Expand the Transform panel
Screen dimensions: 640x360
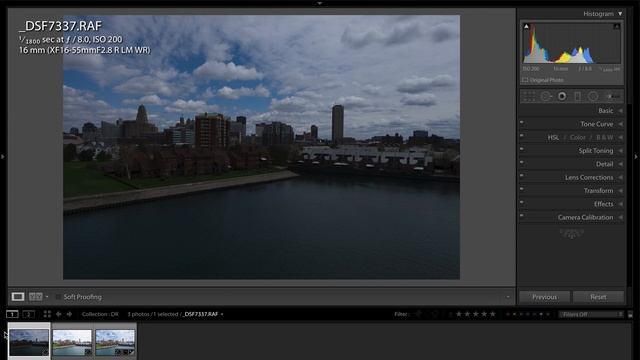tap(620, 191)
